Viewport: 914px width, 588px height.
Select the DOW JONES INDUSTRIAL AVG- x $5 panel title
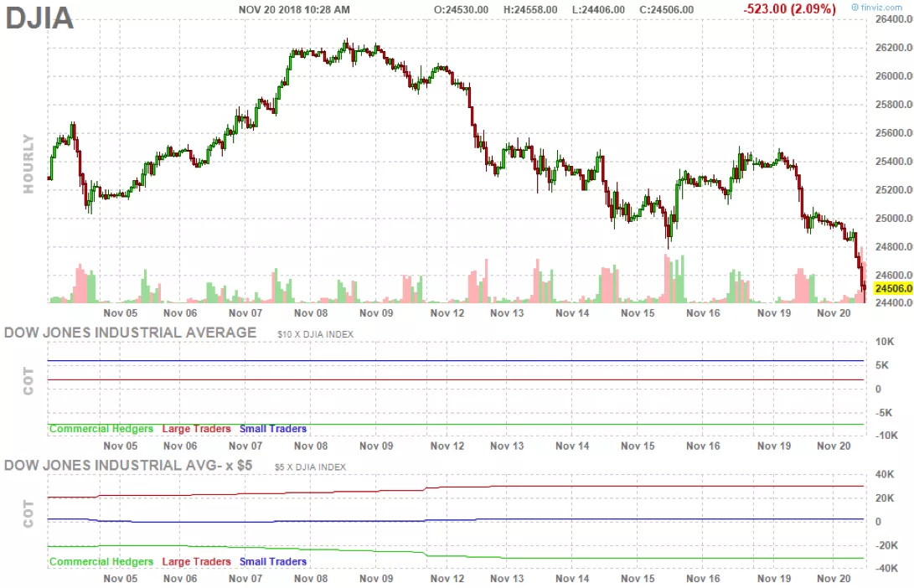tap(126, 465)
